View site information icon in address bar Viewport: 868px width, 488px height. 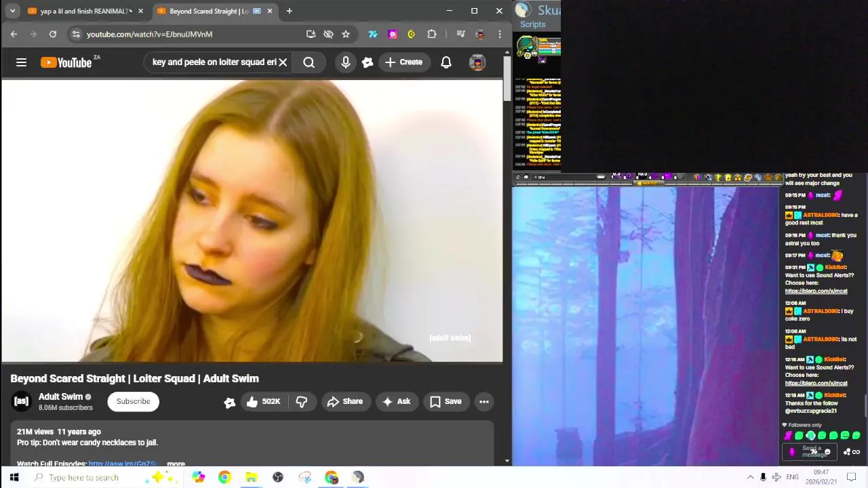[x=76, y=34]
